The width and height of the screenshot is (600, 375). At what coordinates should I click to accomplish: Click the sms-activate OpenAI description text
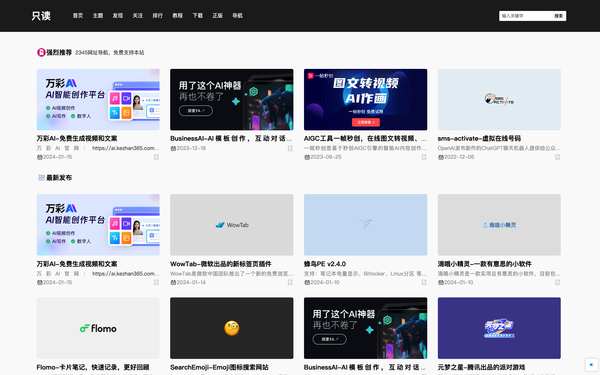(x=499, y=148)
